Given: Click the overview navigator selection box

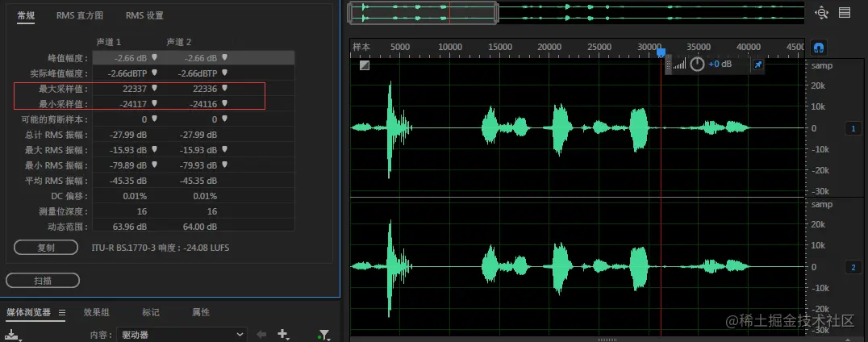Looking at the screenshot, I should (424, 13).
